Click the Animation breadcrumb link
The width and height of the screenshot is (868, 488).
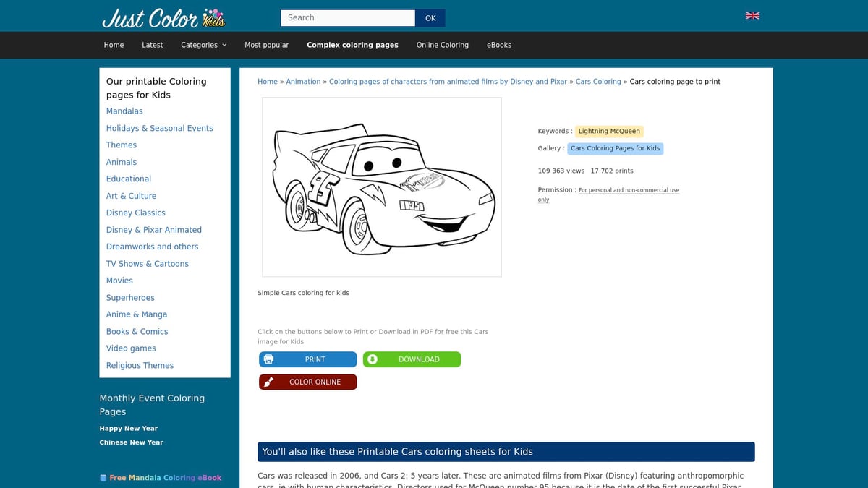tap(303, 81)
